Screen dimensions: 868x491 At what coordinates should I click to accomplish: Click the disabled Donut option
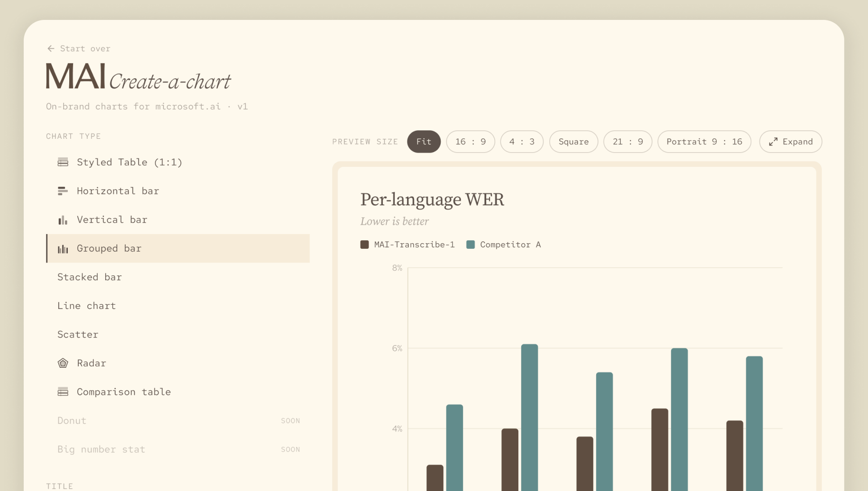[x=178, y=421]
